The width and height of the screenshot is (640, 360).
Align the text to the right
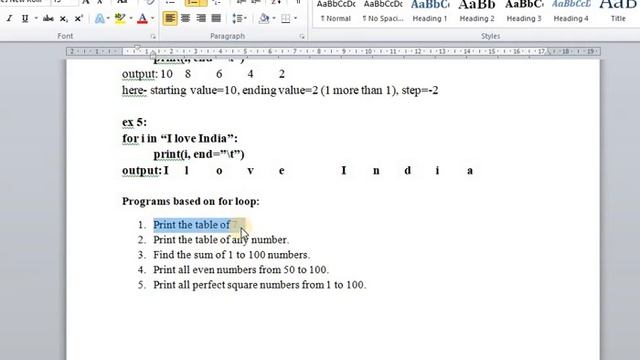(200, 18)
